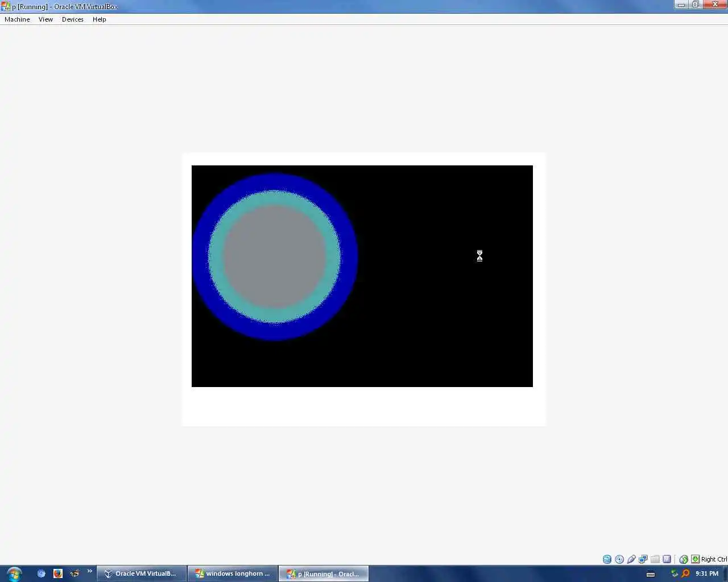The image size is (728, 582).
Task: Open the View menu
Action: (45, 19)
